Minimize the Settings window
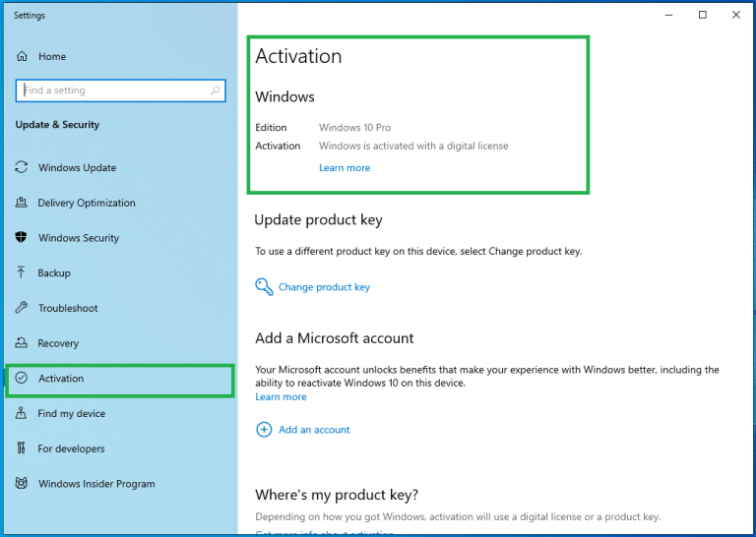Image resolution: width=756 pixels, height=537 pixels. [668, 15]
